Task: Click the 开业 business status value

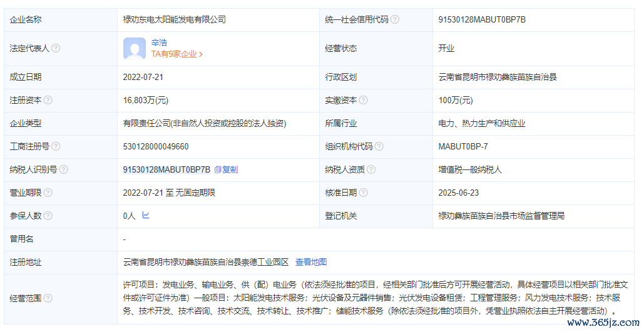Action: coord(446,48)
